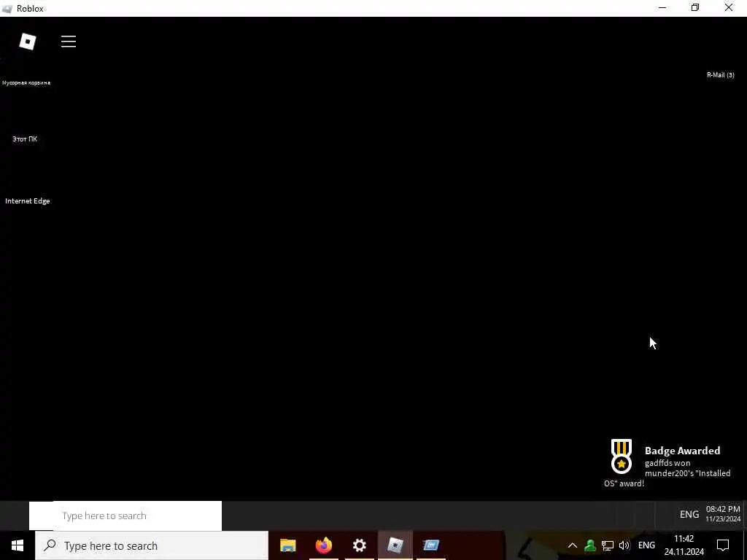Viewport: 747px width, 560px height.
Task: Open the Windows Start menu
Action: click(x=18, y=545)
